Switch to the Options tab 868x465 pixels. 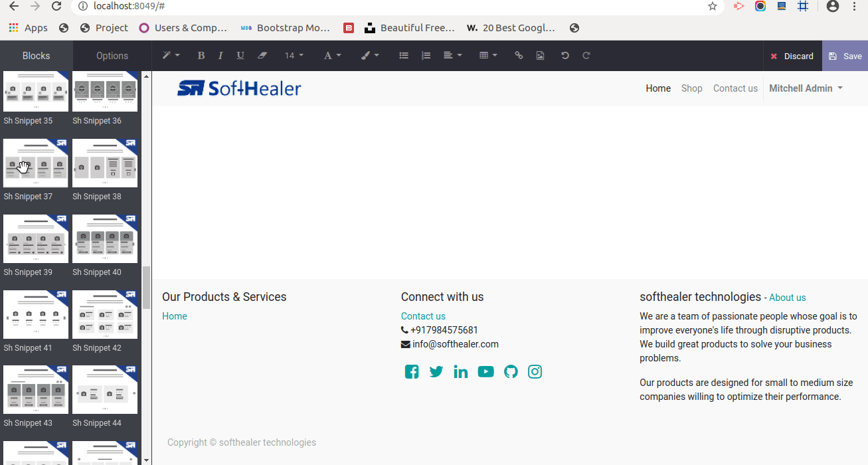(x=112, y=56)
